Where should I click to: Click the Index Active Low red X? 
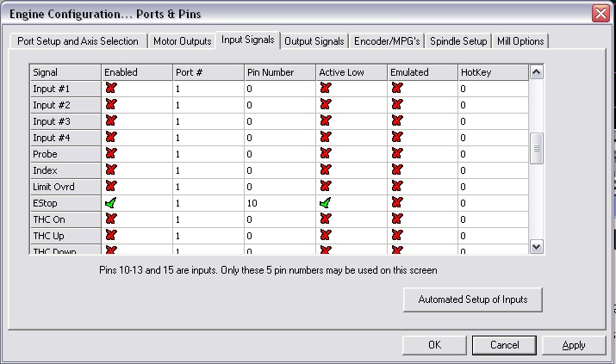tap(325, 170)
